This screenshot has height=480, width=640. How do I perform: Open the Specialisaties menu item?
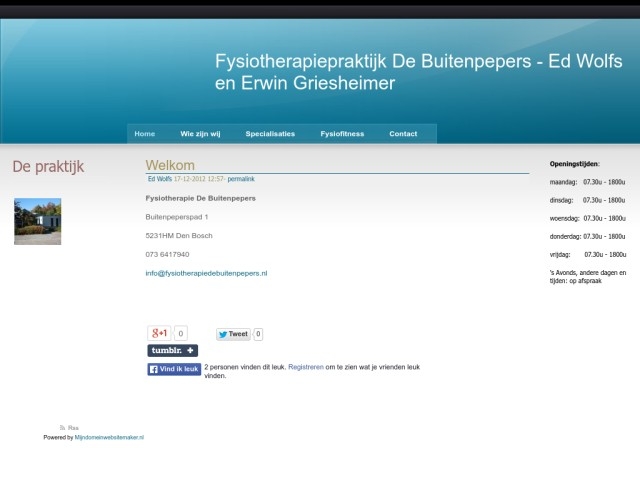point(270,134)
